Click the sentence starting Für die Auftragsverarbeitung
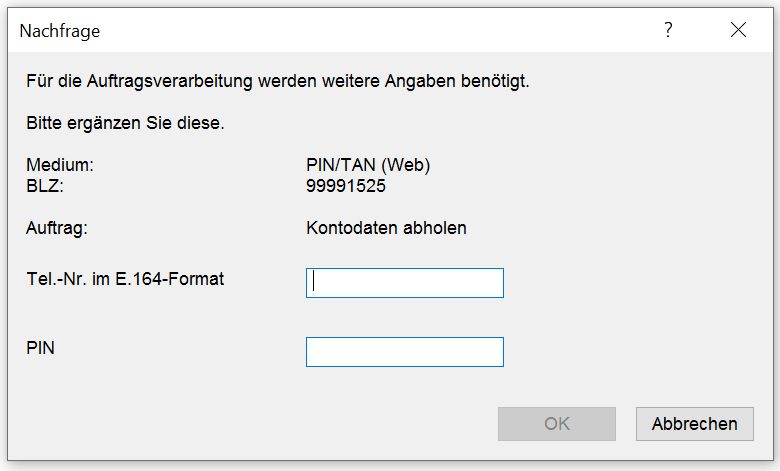 [278, 81]
